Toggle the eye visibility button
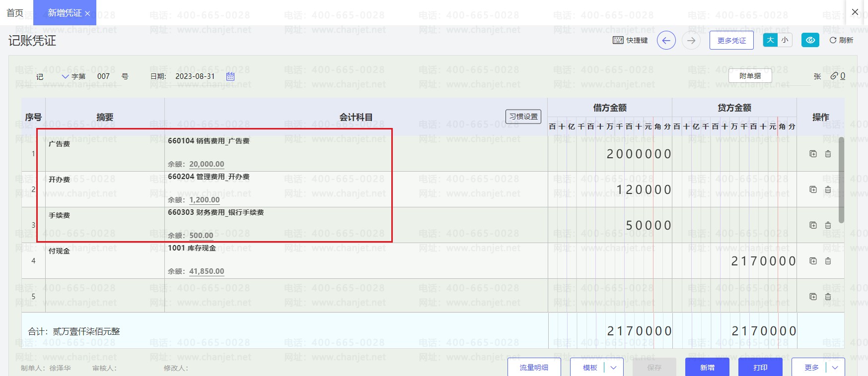 pyautogui.click(x=810, y=40)
